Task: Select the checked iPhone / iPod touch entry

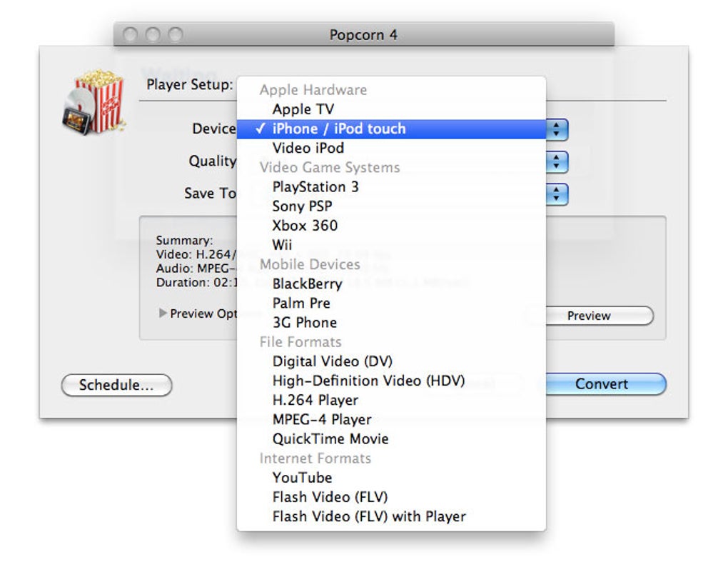Action: tap(391, 129)
